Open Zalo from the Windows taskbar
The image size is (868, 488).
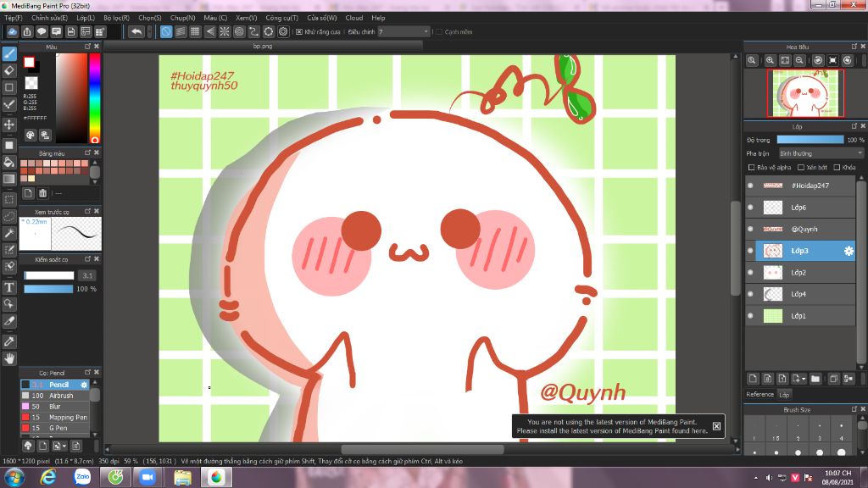pyautogui.click(x=82, y=477)
